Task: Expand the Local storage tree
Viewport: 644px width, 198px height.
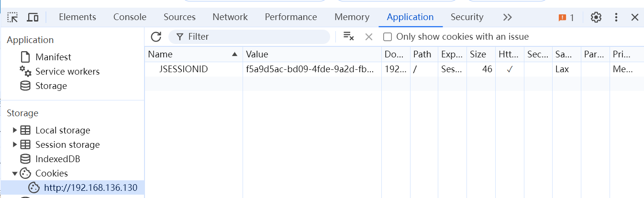Action: point(15,130)
